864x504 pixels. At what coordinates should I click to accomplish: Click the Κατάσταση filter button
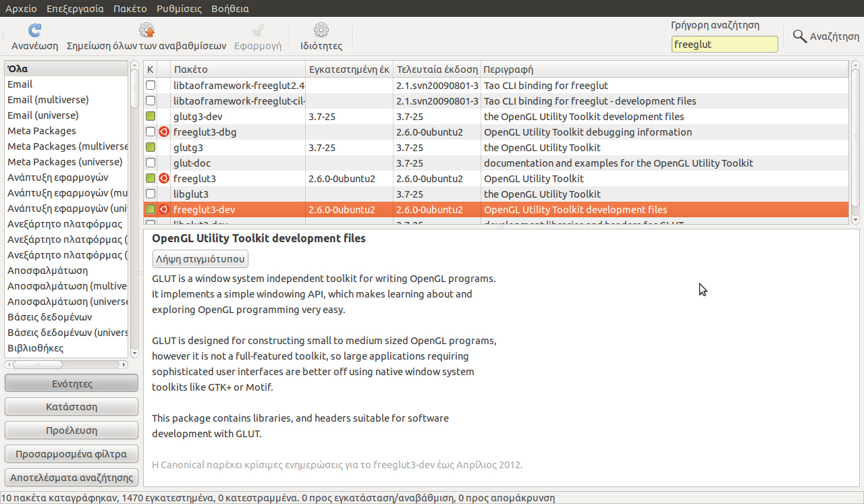tap(72, 407)
